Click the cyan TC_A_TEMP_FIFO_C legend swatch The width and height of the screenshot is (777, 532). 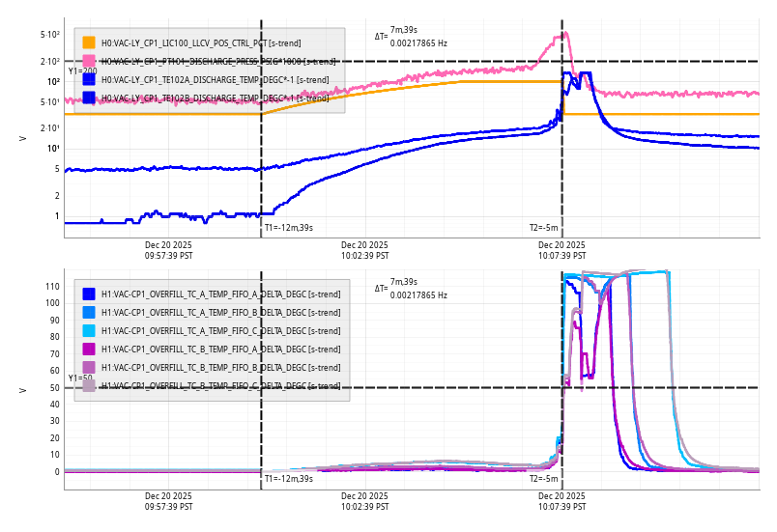pos(89,330)
